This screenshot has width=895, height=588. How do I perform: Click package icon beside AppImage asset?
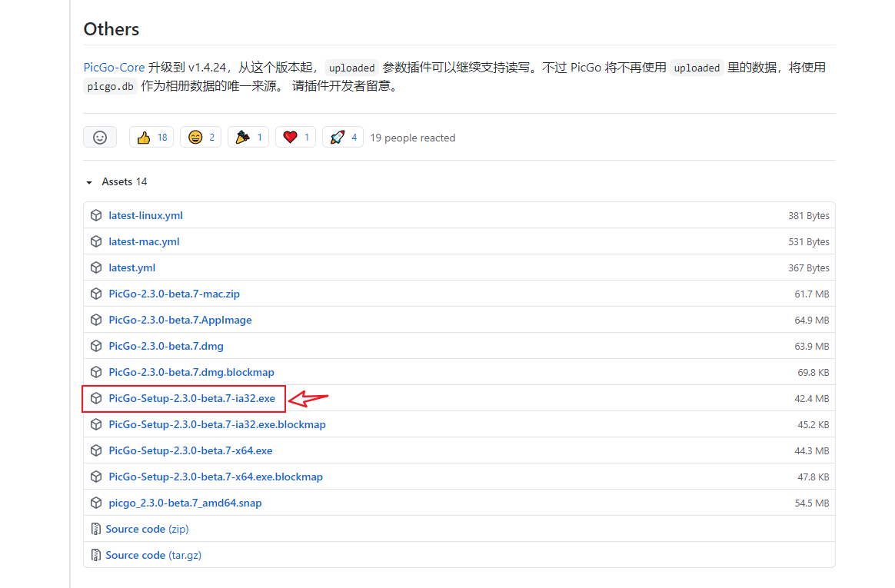pos(96,320)
